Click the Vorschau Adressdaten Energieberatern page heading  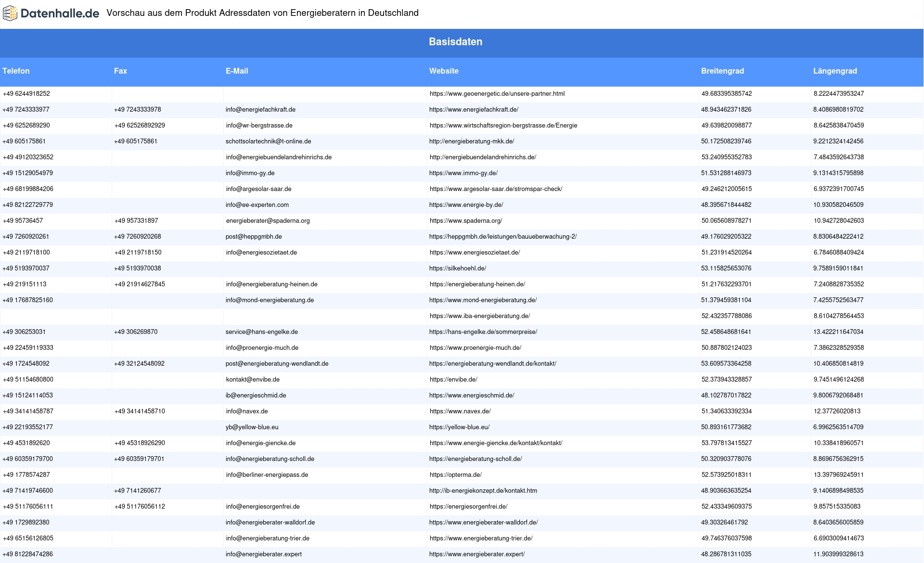coord(263,13)
